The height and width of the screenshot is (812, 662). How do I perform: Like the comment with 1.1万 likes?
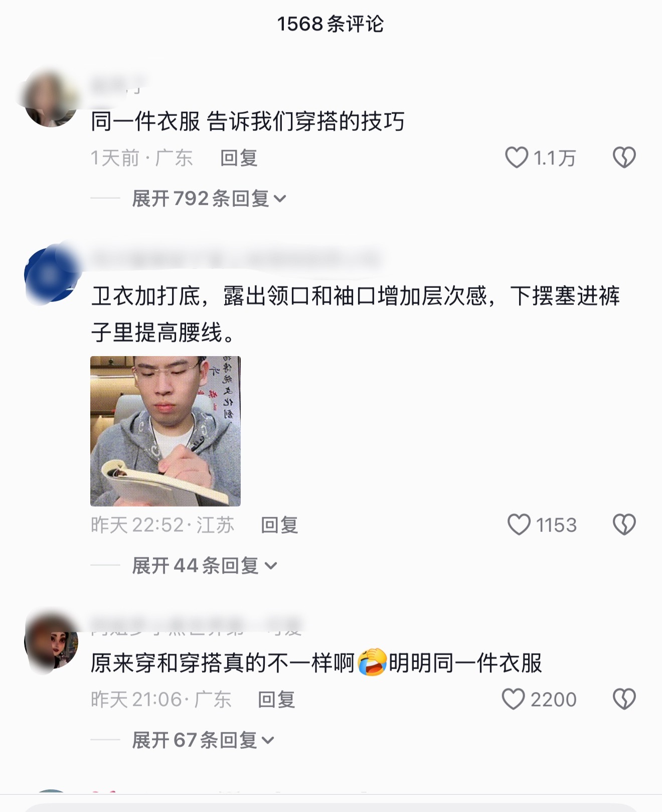(517, 157)
